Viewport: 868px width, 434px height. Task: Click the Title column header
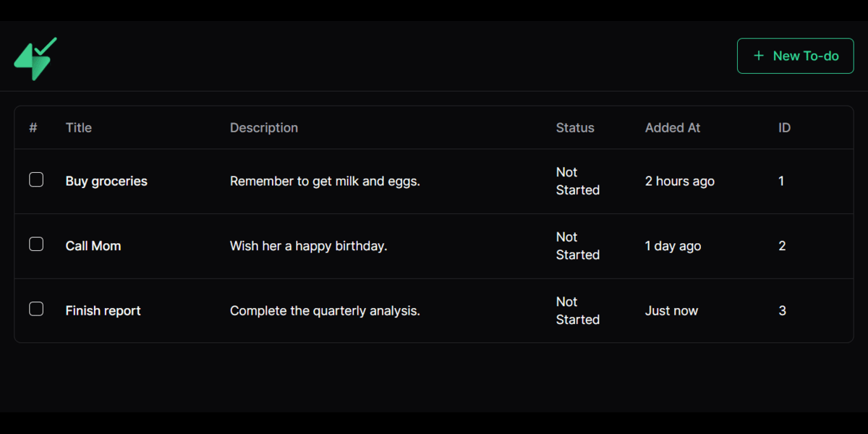click(x=79, y=128)
